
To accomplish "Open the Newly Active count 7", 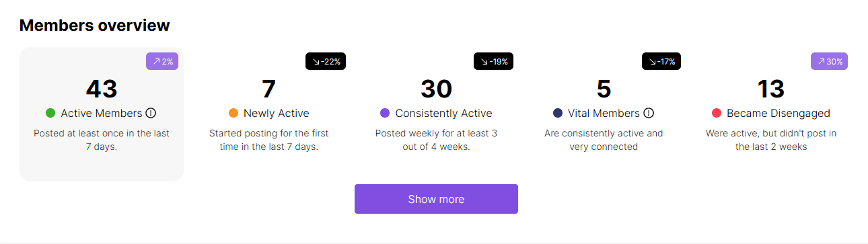I will pyautogui.click(x=268, y=89).
